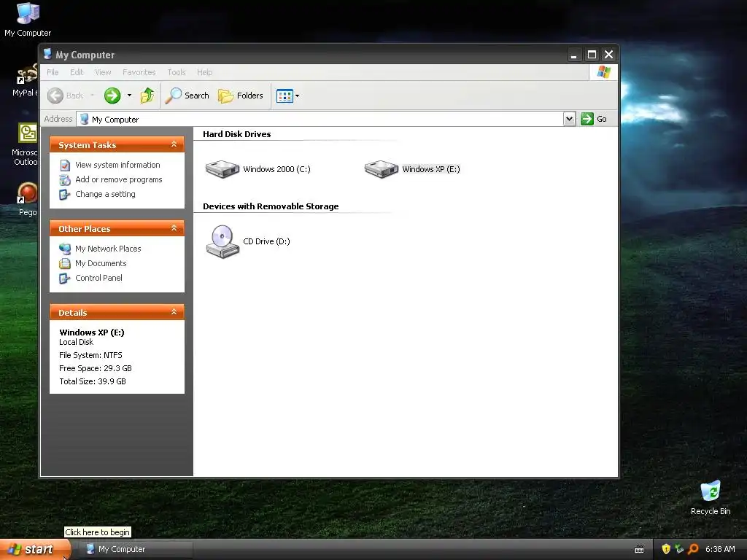Click the Free Space: 29.3 GB text
Screen dimensions: 747x560
[x=96, y=368]
